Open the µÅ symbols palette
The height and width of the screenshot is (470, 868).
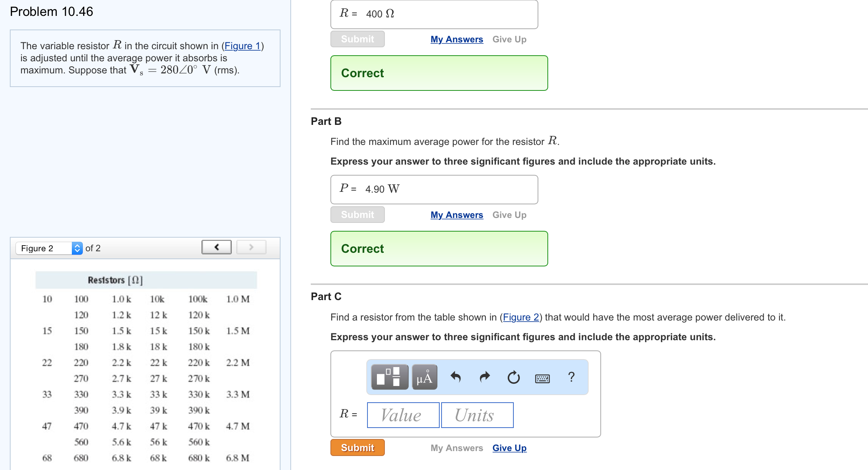(x=424, y=377)
